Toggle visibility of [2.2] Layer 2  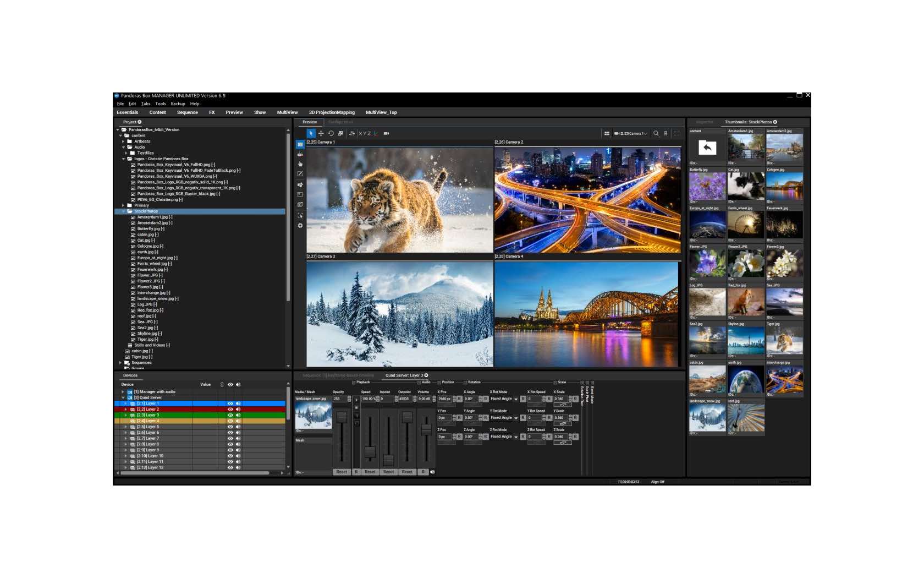tap(230, 410)
